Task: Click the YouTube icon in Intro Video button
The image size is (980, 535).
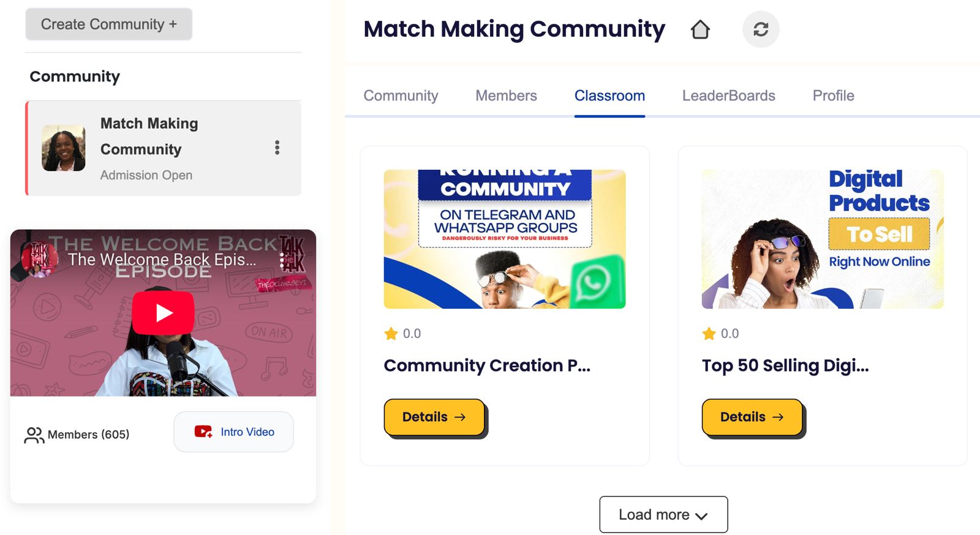Action: pyautogui.click(x=203, y=431)
